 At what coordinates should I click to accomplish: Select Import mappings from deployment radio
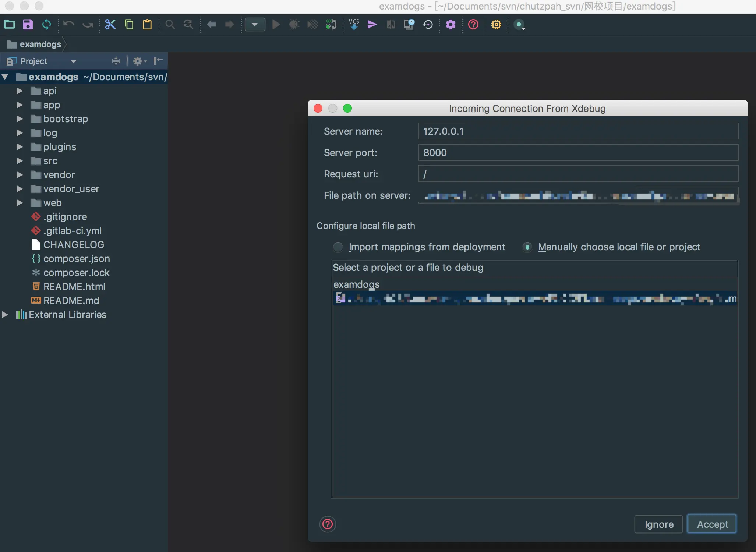click(338, 247)
